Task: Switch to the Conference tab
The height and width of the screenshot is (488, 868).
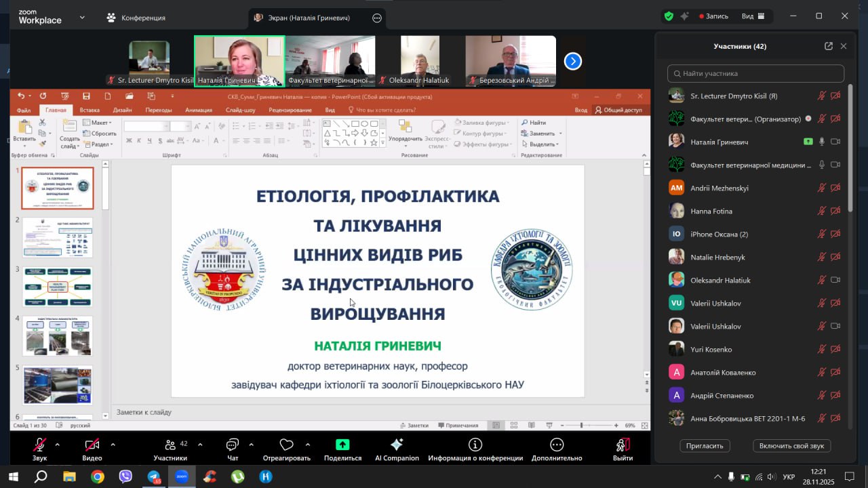Action: point(136,18)
